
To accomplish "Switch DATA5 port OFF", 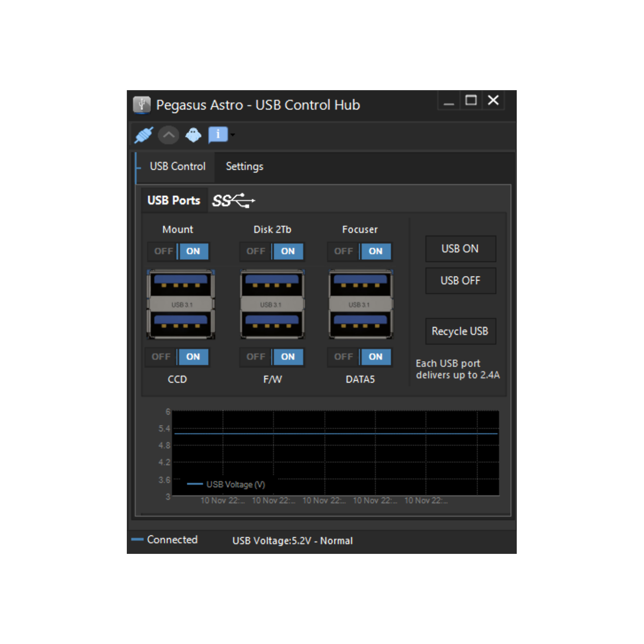I will (343, 357).
